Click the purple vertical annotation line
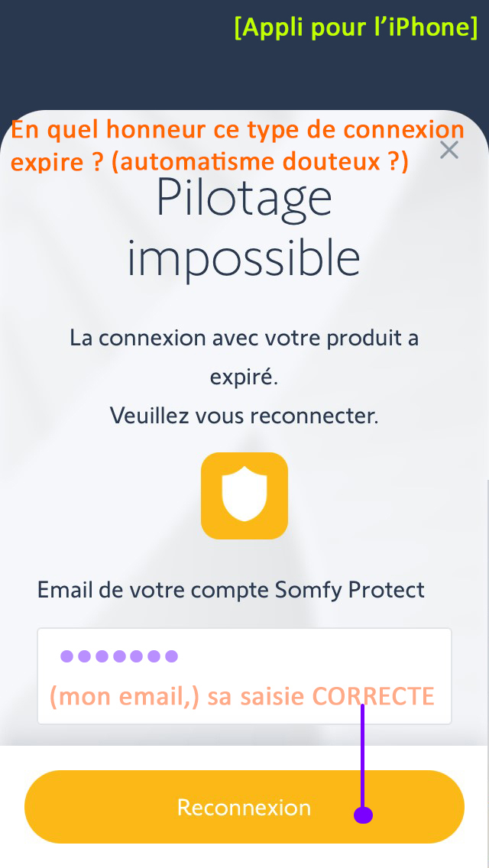Image resolution: width=489 pixels, height=868 pixels. 362,756
